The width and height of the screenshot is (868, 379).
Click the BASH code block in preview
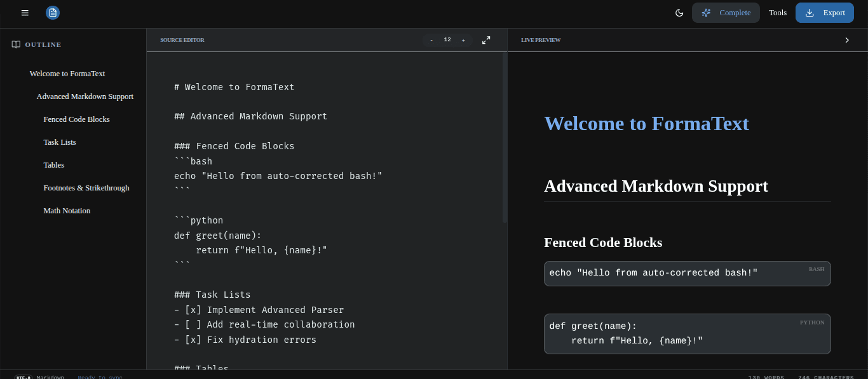687,274
